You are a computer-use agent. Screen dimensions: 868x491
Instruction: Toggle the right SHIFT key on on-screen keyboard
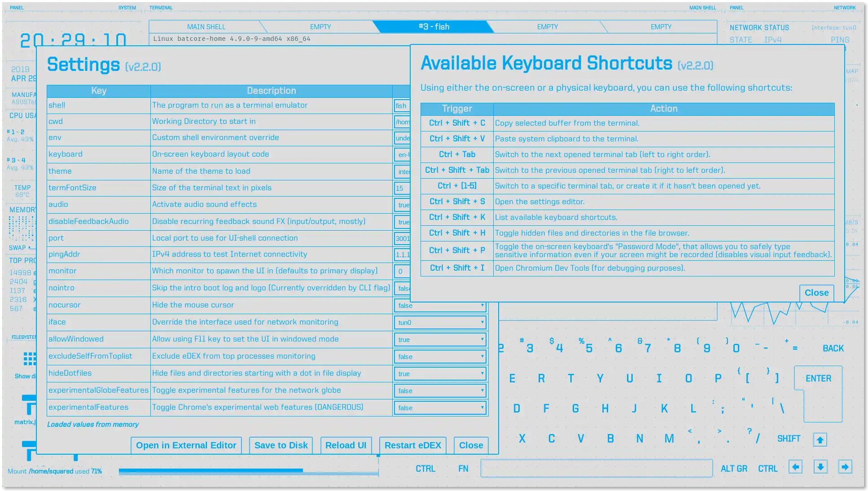(789, 438)
